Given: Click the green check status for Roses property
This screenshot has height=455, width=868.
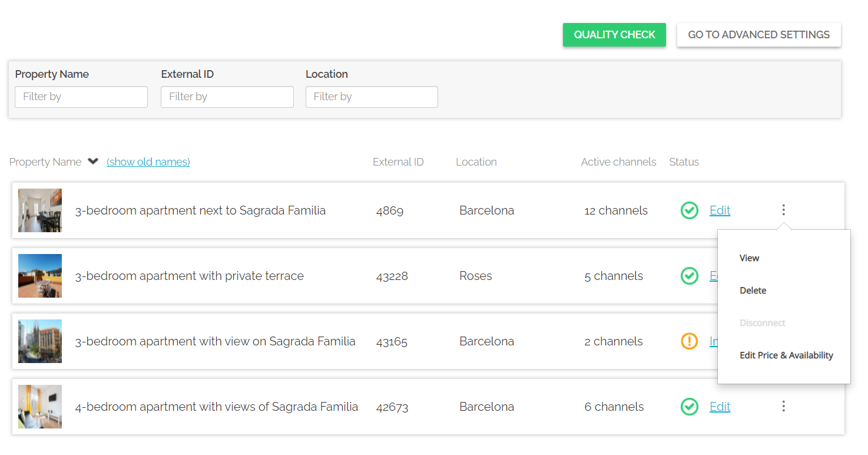Looking at the screenshot, I should [x=689, y=276].
